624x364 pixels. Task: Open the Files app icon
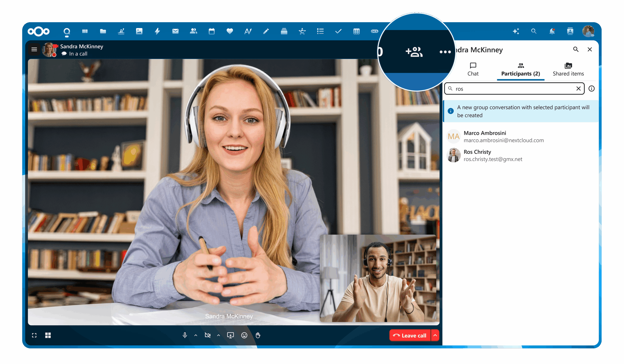pos(103,31)
